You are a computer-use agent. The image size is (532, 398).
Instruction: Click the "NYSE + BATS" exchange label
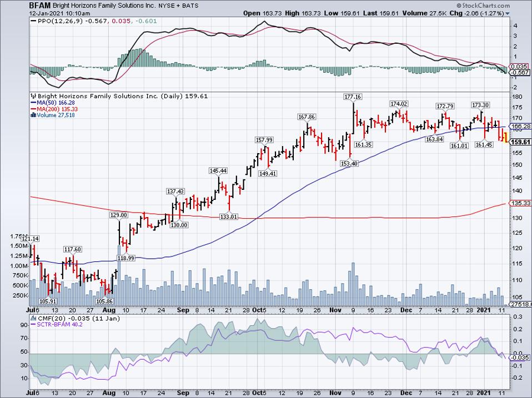tap(178, 6)
